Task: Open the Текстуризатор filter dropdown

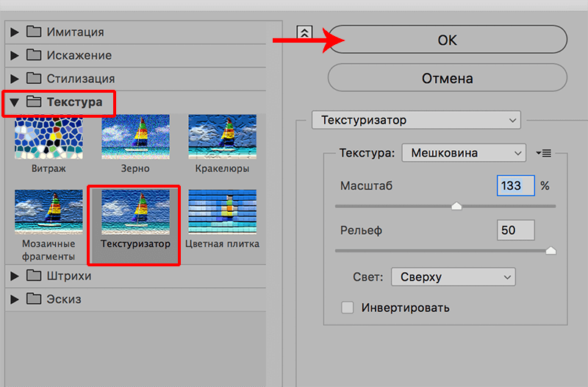Action: coord(416,120)
